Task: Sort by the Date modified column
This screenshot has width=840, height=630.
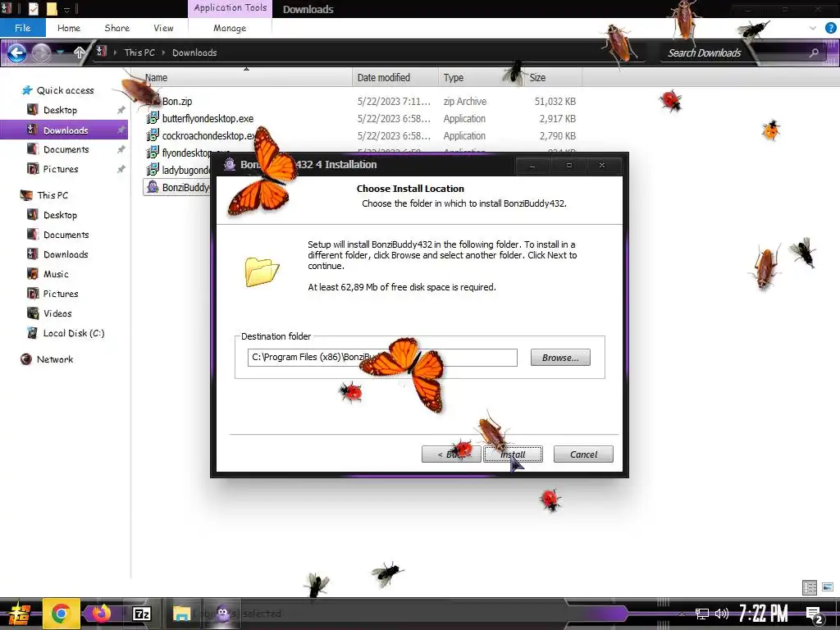Action: 395,78
